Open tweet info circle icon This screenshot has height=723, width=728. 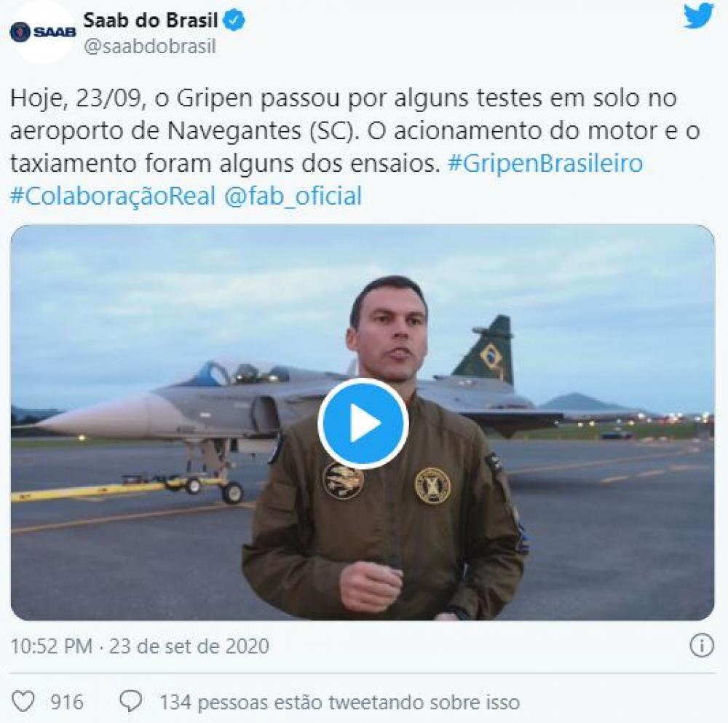point(702,645)
